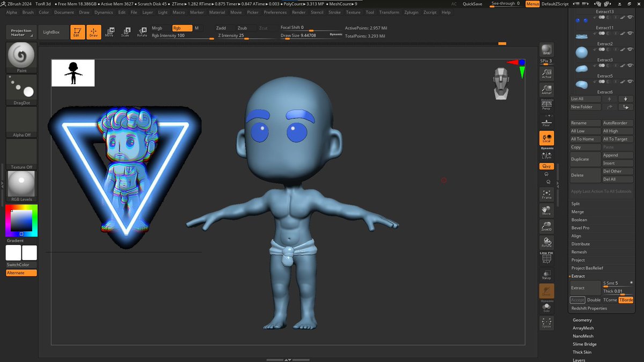Toggle PolyF polyframe display icon
The height and width of the screenshot is (362, 644).
coord(546,258)
